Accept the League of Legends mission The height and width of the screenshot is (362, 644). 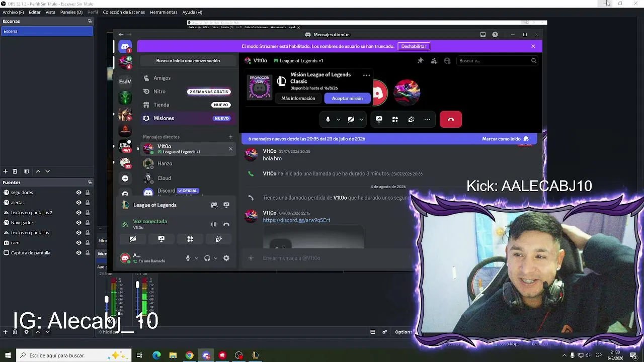(x=347, y=99)
